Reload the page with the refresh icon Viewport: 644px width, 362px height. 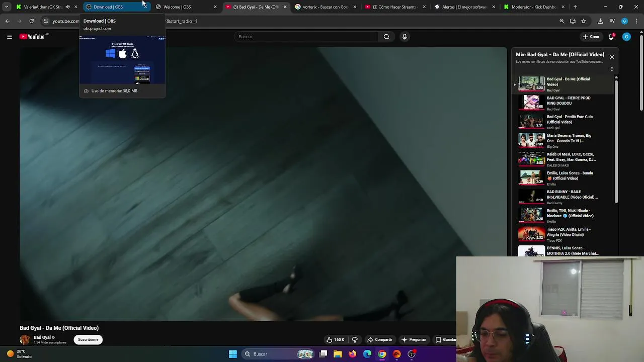click(x=31, y=21)
